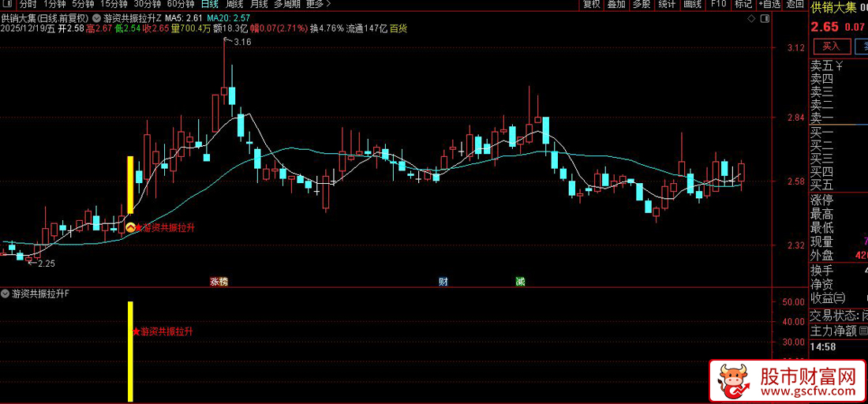Click the diamond icon above the chart
The width and height of the screenshot is (868, 404).
pyautogui.click(x=750, y=18)
